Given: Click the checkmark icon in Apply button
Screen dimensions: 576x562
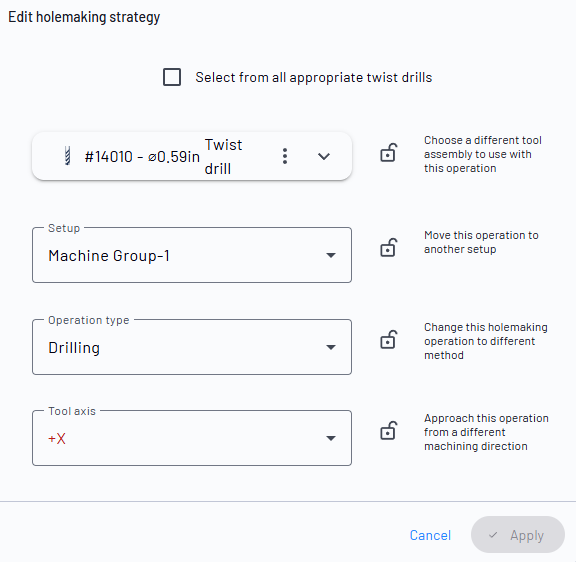Looking at the screenshot, I should [493, 535].
